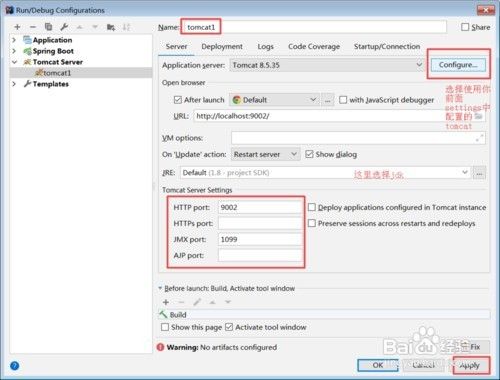Click the VM options input field
The width and height of the screenshot is (500, 380).
pos(358,138)
